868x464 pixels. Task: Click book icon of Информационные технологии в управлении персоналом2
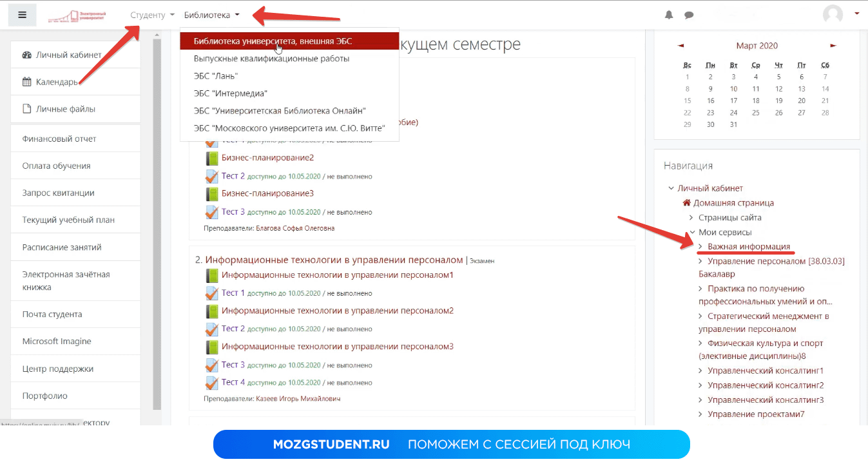[x=212, y=311]
